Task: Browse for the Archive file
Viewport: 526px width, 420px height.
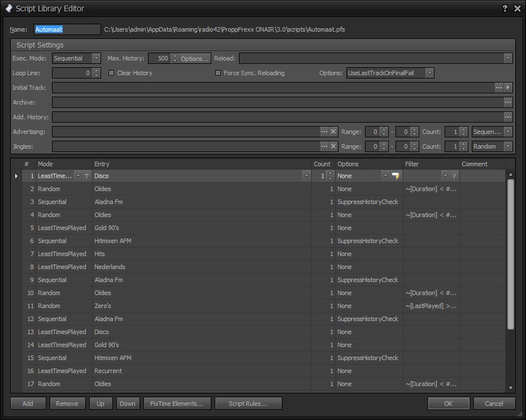Action: (508, 102)
